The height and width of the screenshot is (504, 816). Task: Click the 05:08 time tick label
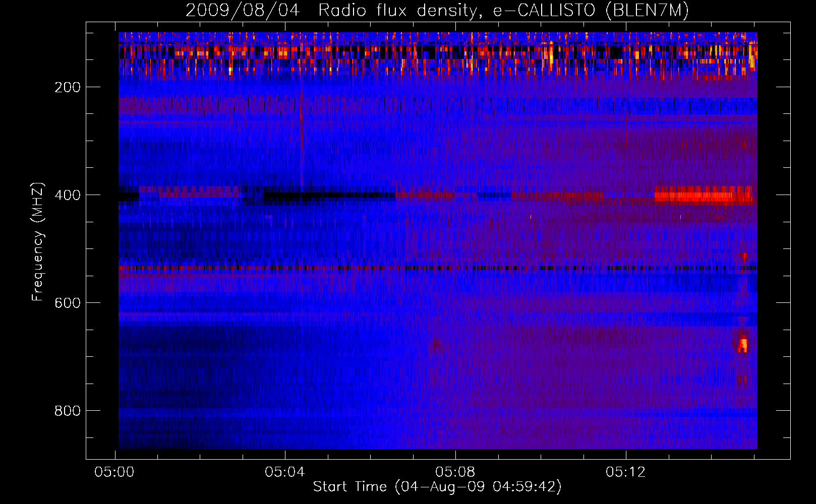click(455, 472)
